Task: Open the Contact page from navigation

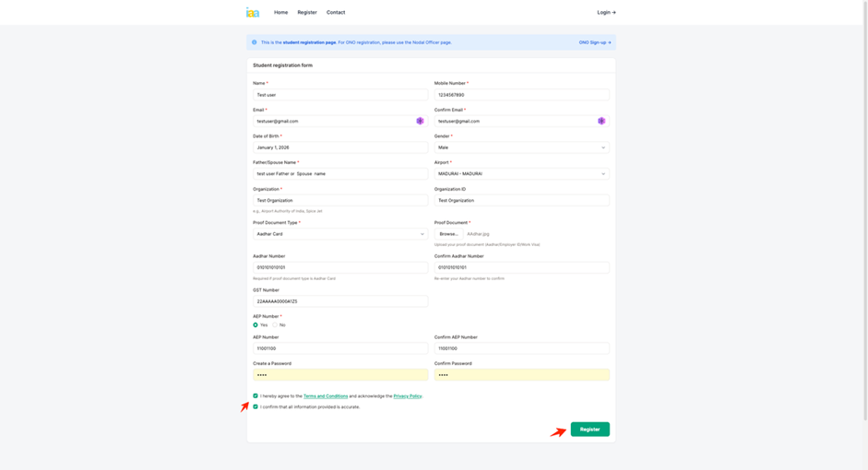Action: (x=336, y=12)
